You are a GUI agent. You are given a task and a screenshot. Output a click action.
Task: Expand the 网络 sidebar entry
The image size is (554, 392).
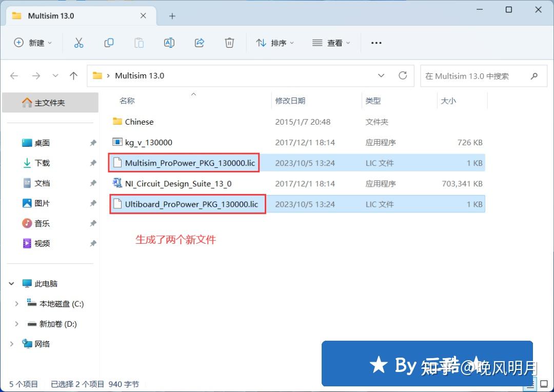(11, 344)
